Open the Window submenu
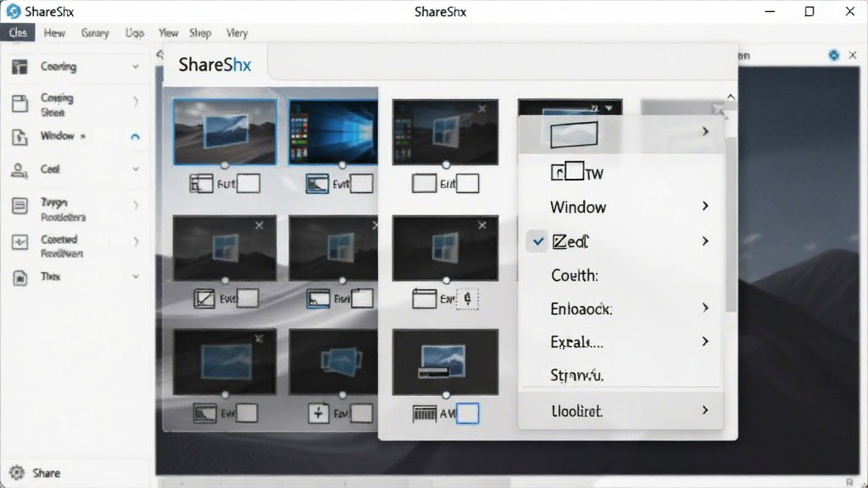The width and height of the screenshot is (868, 488). 621,207
